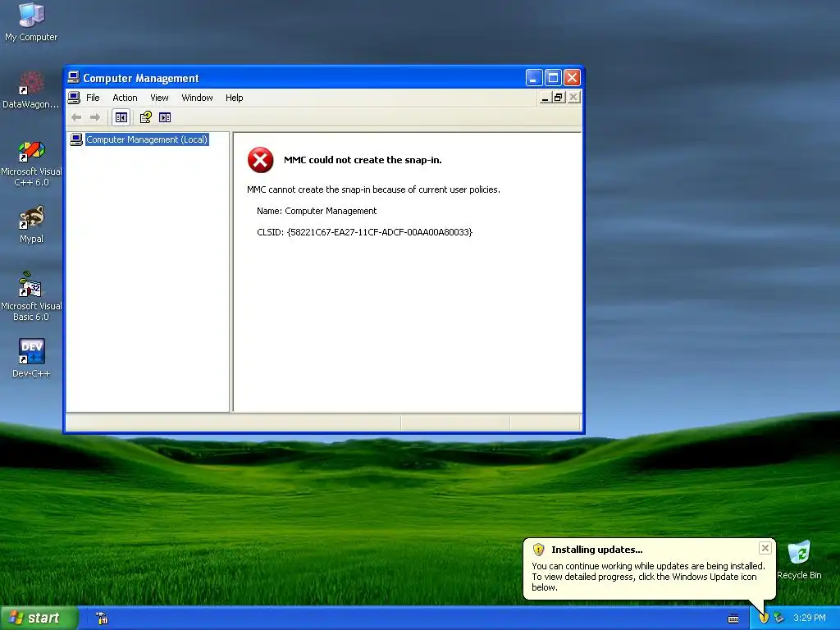
Task: Open Microsoft Visual Basic 6.0 shortcut
Action: tap(31, 297)
